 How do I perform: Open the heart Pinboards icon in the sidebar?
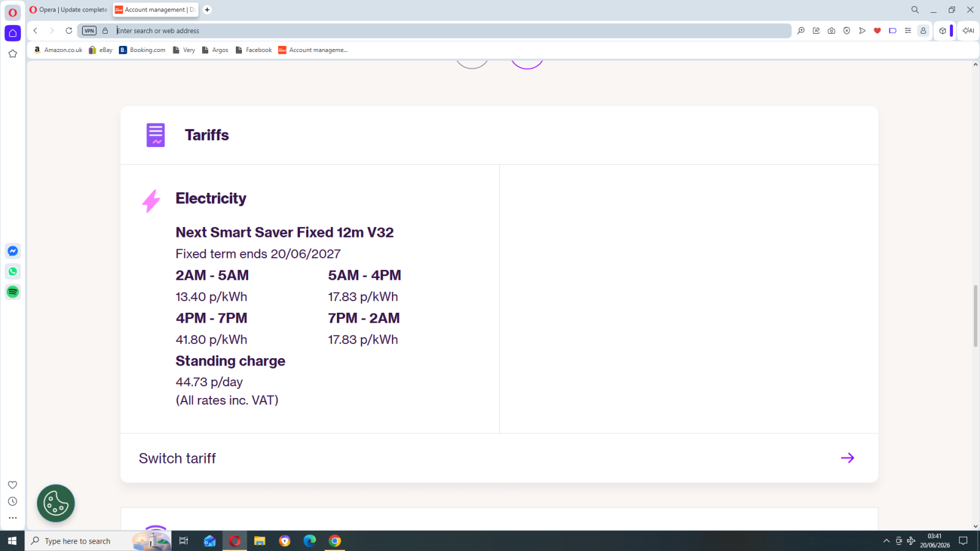point(12,485)
